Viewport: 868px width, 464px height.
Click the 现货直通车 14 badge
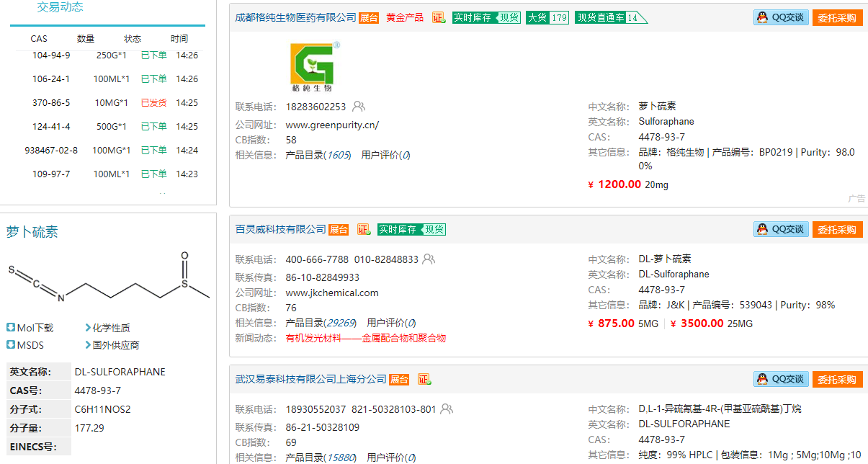click(x=609, y=17)
